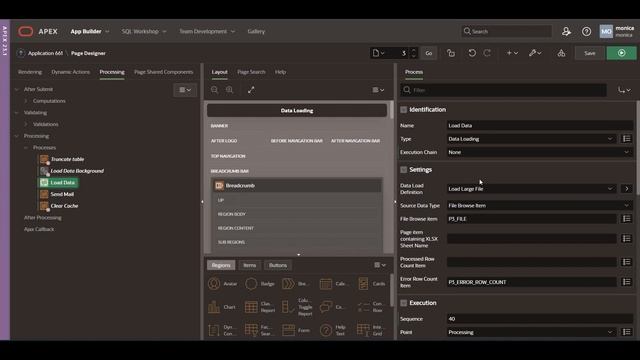The image size is (640, 360).
Task: Open list icon for Processed Row Count Item
Action: (x=626, y=262)
